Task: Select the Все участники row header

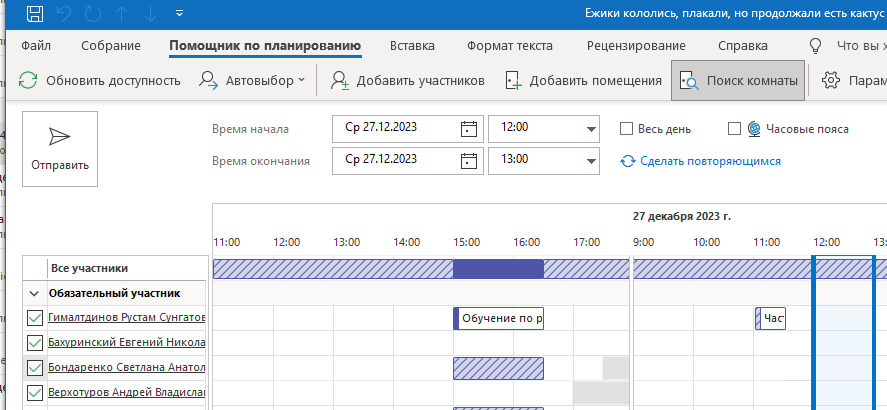Action: [x=115, y=268]
